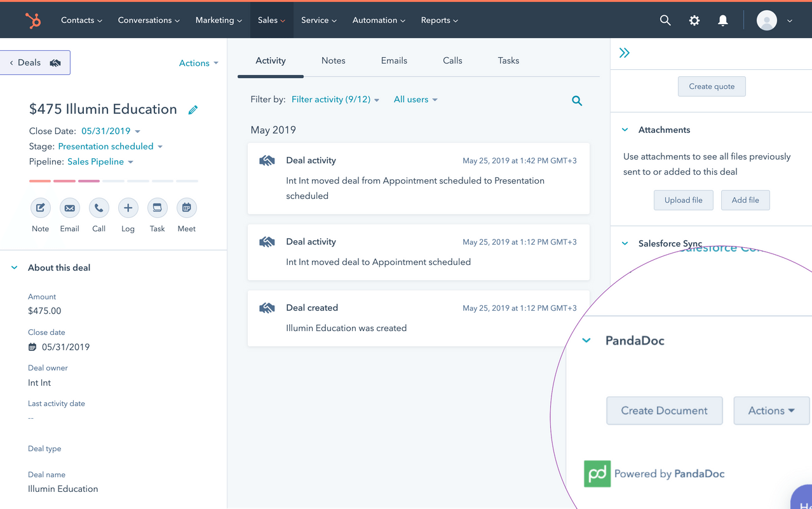
Task: Click the HubSpot sprocket logo
Action: click(x=33, y=20)
